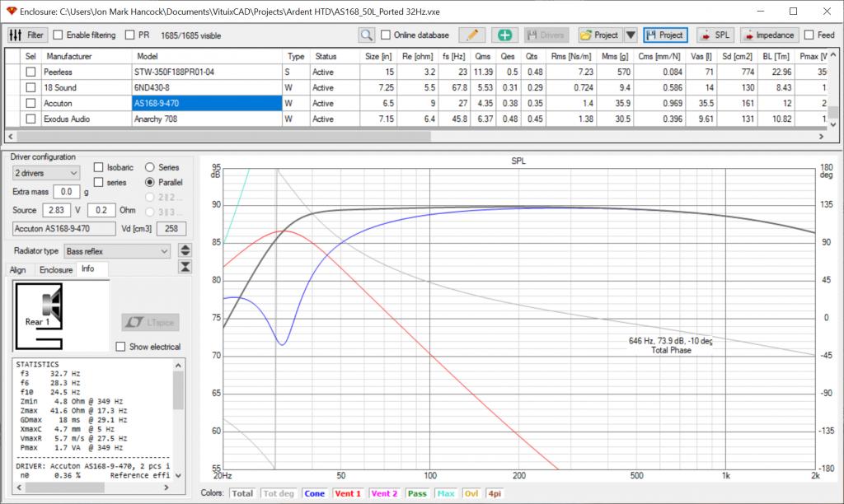
Task: Click the Vd 258 value field
Action: coord(171,229)
